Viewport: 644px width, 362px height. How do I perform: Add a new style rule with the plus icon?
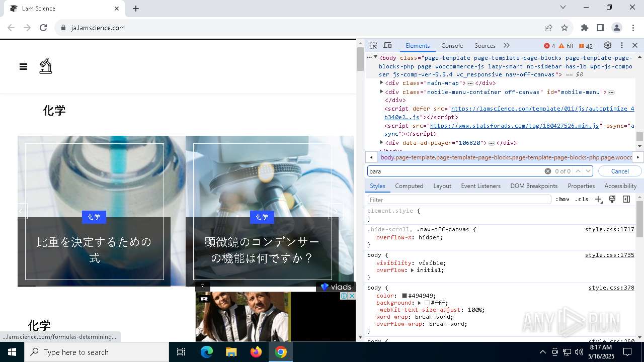pyautogui.click(x=598, y=200)
